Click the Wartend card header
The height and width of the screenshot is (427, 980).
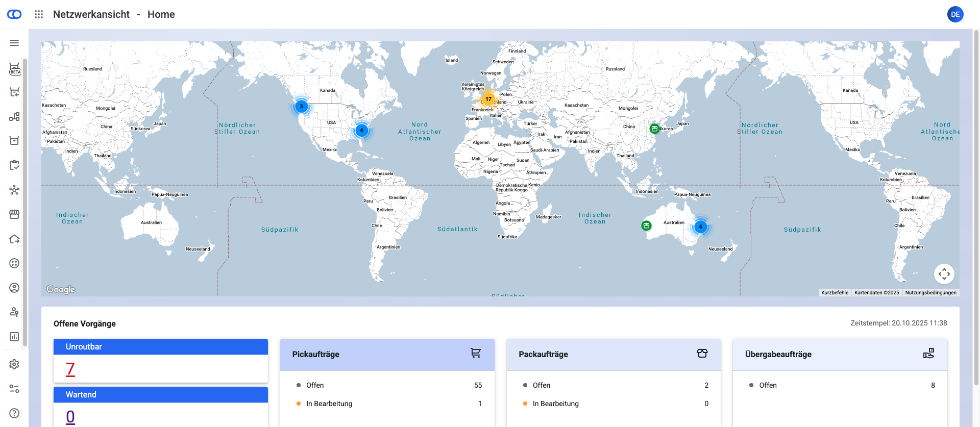161,395
